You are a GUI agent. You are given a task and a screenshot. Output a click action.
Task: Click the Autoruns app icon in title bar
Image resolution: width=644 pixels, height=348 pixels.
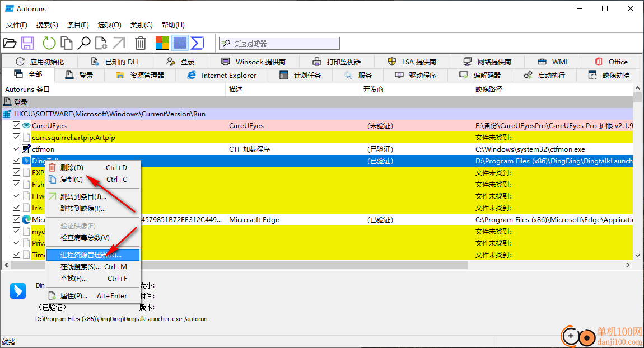(9, 8)
